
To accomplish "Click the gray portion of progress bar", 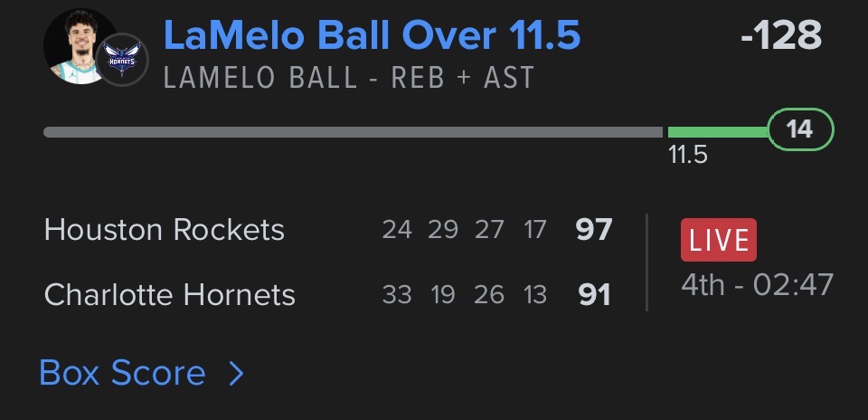I will tap(353, 132).
